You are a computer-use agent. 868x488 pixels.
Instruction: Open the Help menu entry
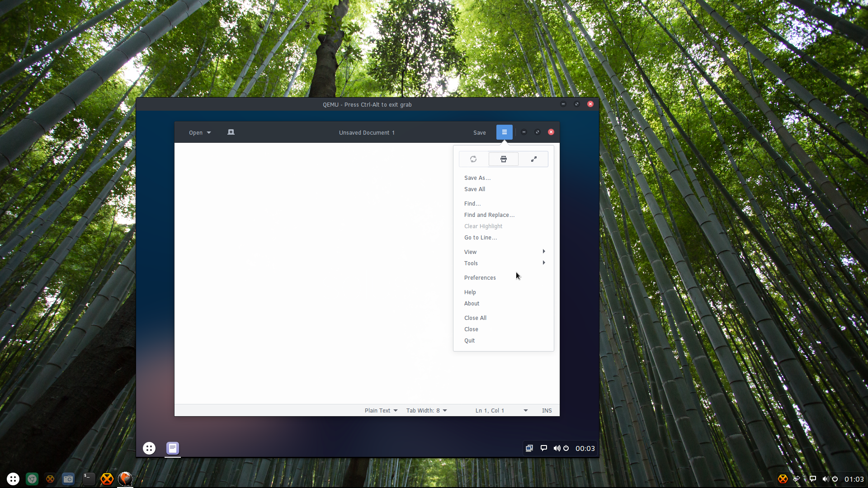504,292
